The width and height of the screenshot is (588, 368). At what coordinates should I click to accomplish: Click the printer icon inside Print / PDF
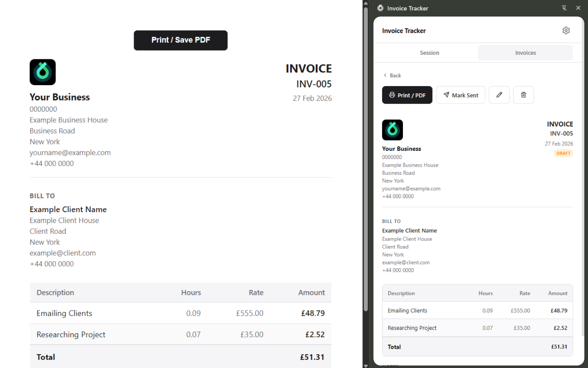[x=393, y=95]
